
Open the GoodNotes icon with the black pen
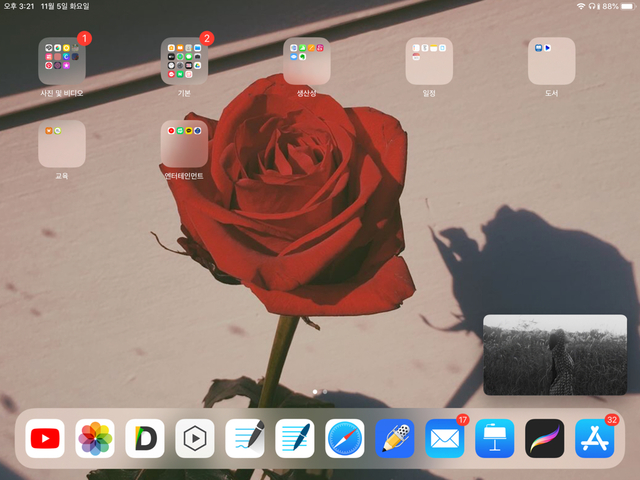245,438
